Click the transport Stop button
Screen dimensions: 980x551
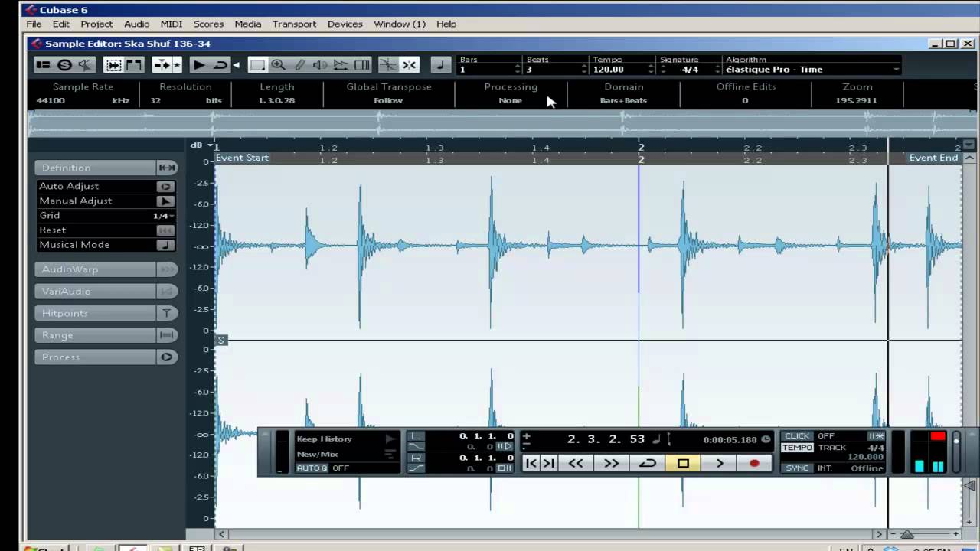tap(683, 463)
